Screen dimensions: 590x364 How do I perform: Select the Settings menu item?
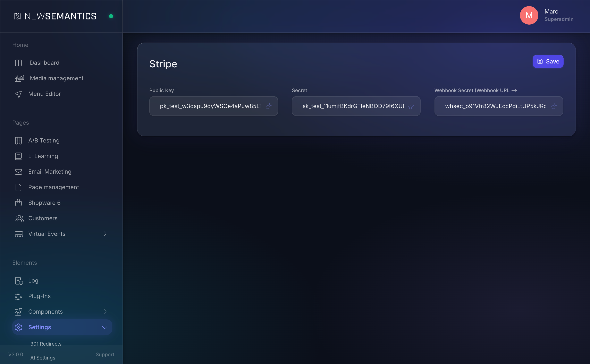point(62,327)
